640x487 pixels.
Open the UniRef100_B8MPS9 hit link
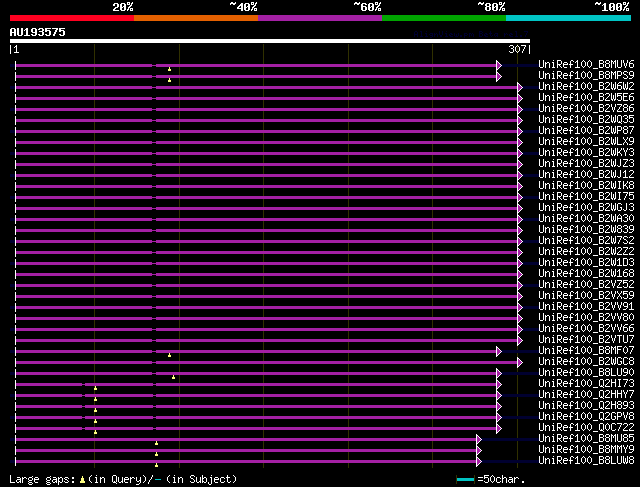coord(572,76)
